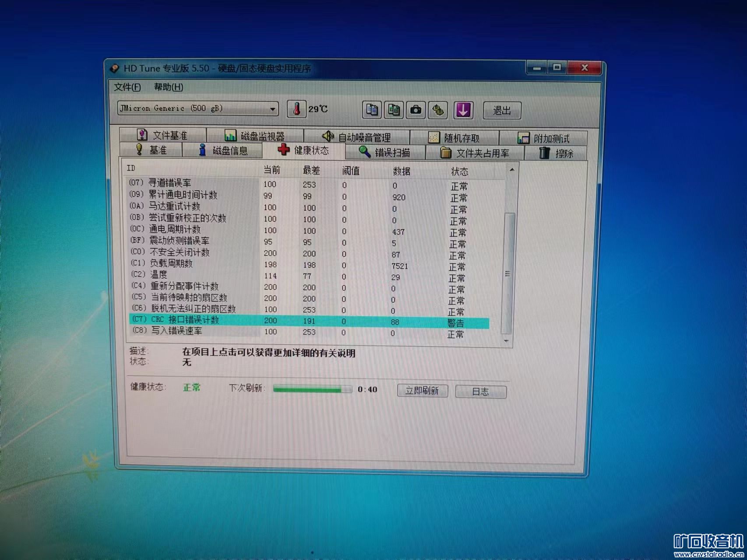This screenshot has height=560, width=747.
Task: Click data value 437 in 0C row
Action: pyautogui.click(x=398, y=232)
